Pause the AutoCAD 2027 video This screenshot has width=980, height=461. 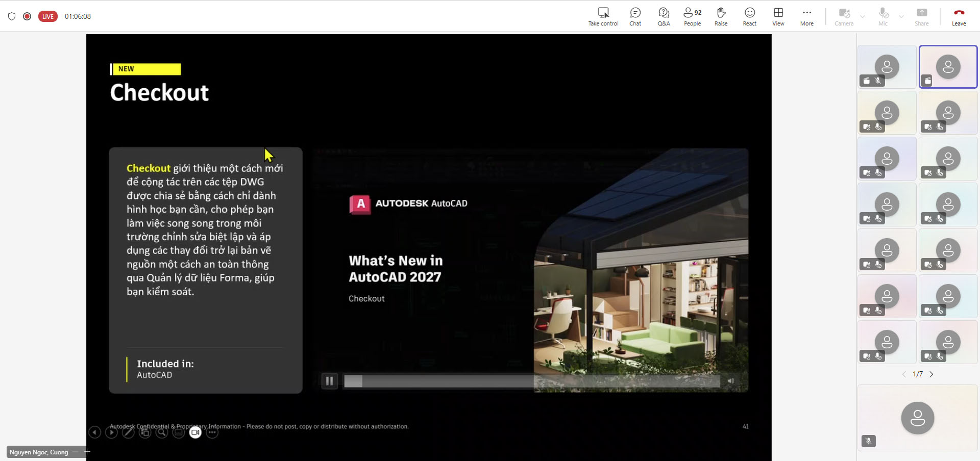[x=329, y=380]
